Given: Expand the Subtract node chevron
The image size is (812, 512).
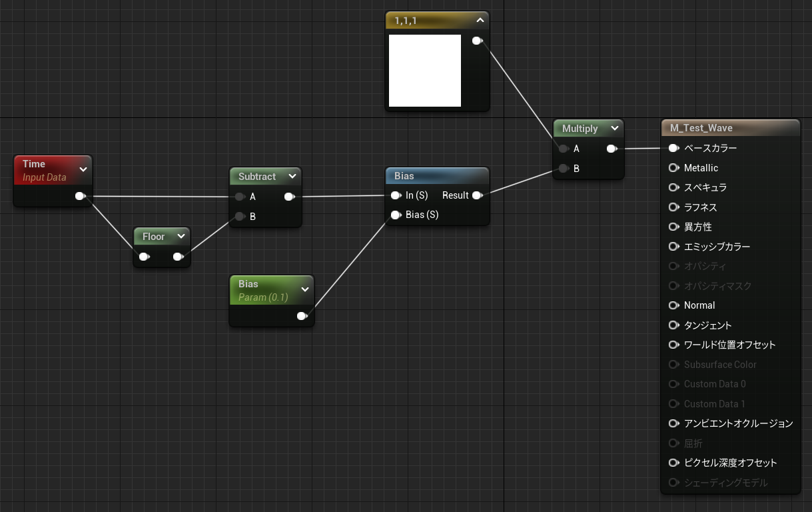Looking at the screenshot, I should pyautogui.click(x=292, y=177).
